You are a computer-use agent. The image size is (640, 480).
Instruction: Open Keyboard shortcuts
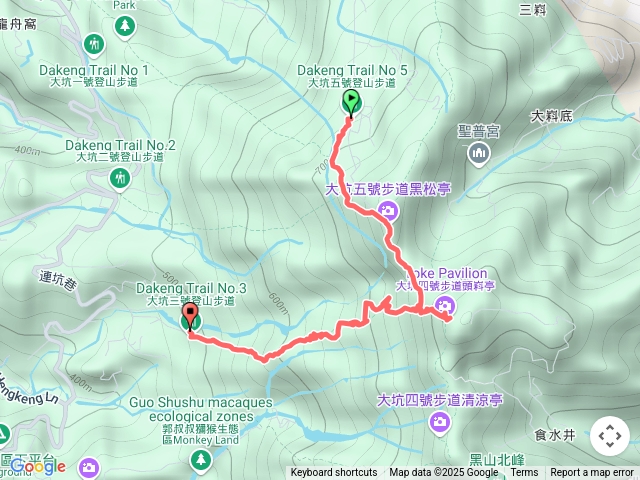click(x=333, y=473)
